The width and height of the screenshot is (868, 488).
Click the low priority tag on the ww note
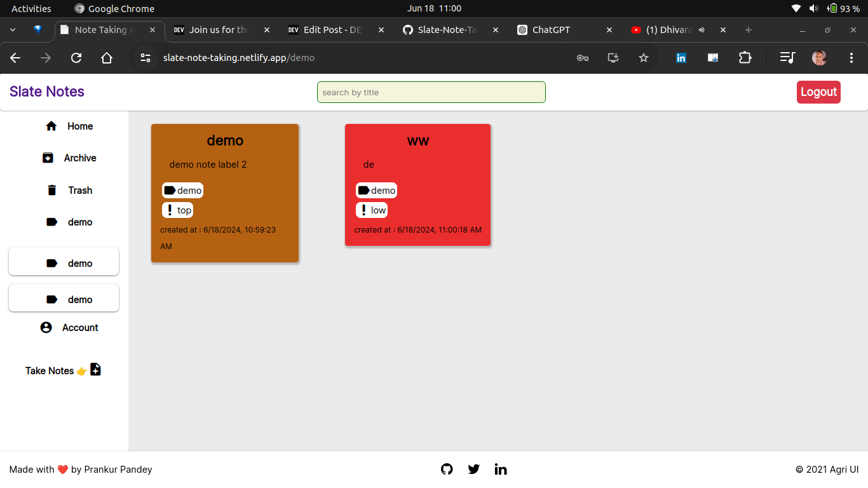372,210
